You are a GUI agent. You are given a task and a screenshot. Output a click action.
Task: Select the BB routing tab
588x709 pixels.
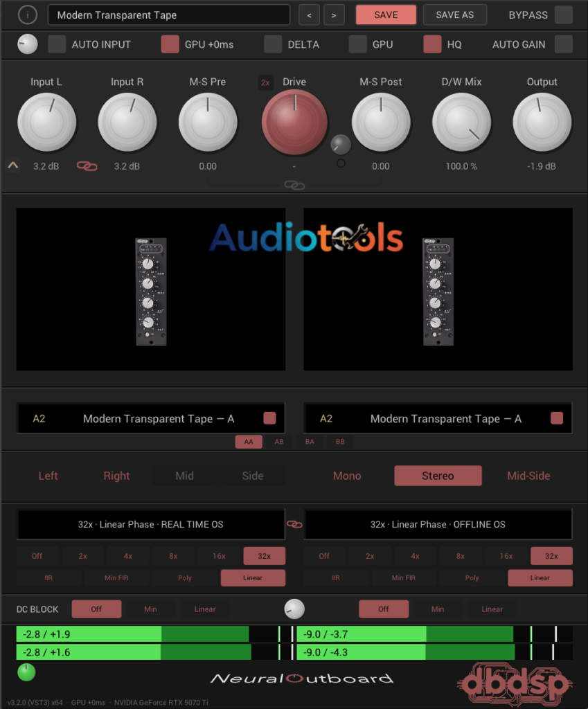point(340,441)
